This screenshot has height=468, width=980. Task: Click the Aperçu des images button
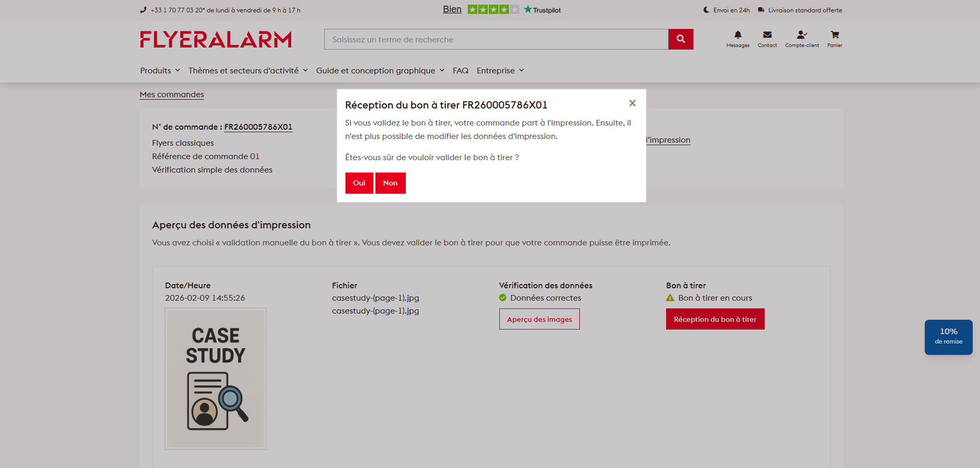coord(539,319)
